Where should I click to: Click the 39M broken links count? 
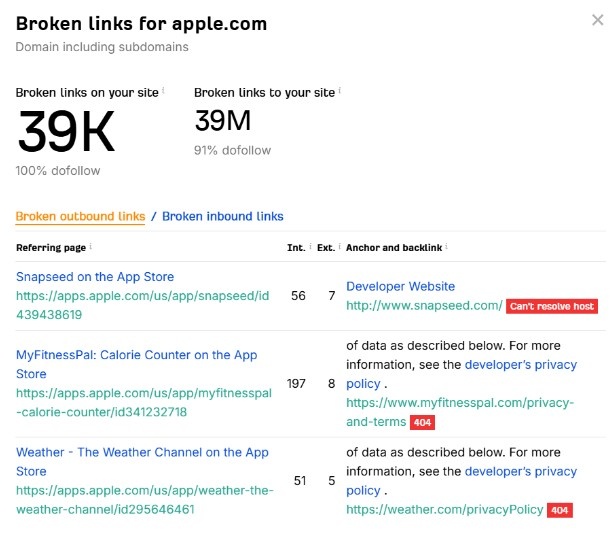click(223, 120)
